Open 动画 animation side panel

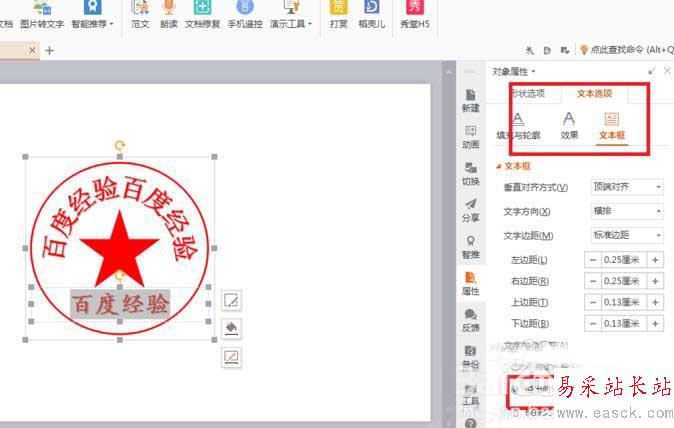471,137
